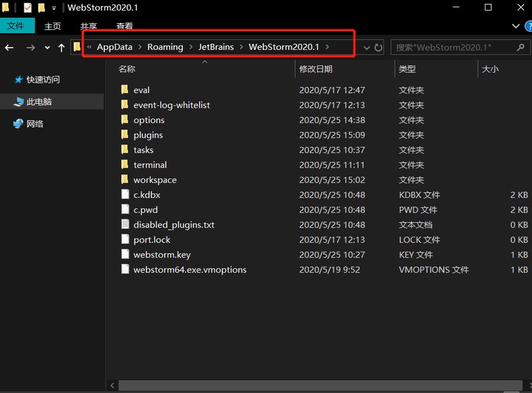
Task: Open address bar history dropdown
Action: point(366,48)
